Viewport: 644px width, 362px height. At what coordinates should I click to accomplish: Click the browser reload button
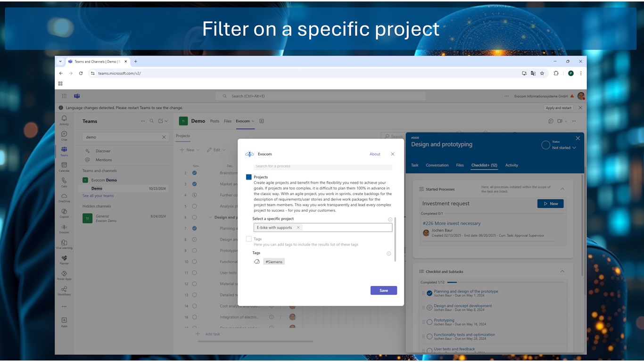point(81,74)
